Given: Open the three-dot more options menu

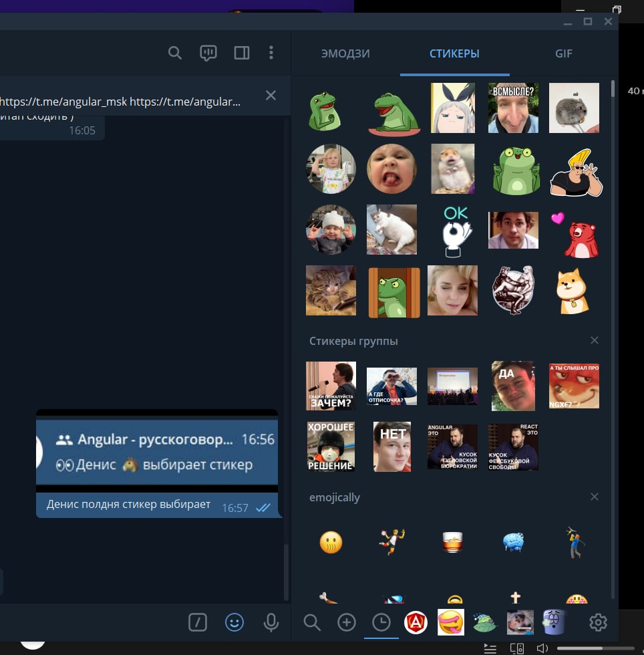Looking at the screenshot, I should point(271,53).
